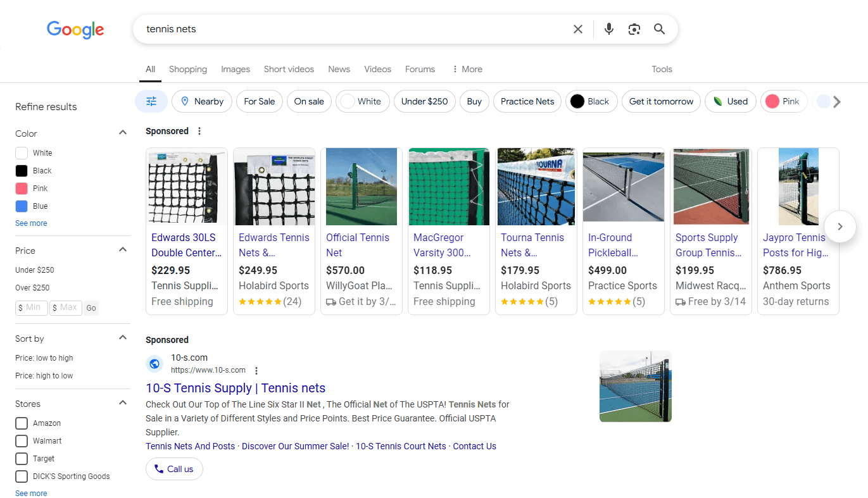Screen dimensions: 868x498
Task: Switch to the Forums tab
Action: (x=420, y=69)
